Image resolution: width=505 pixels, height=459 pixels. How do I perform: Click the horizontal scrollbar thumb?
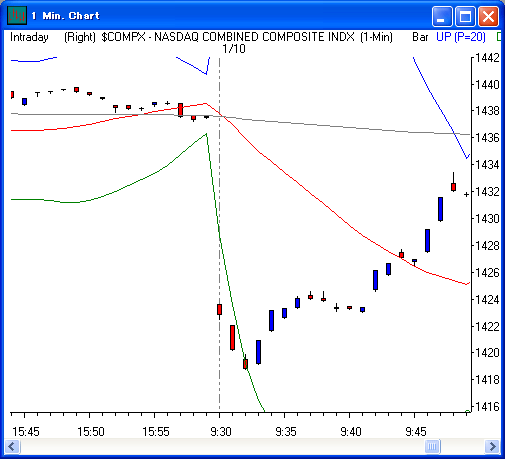click(433, 446)
